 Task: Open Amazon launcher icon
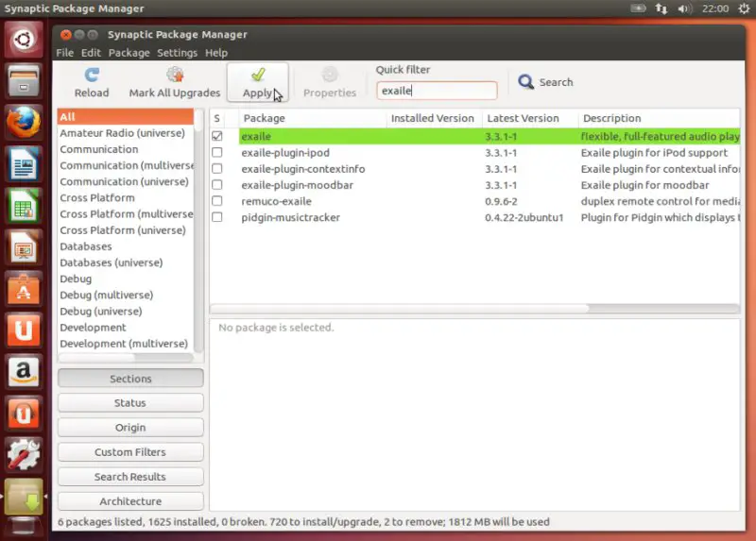click(23, 372)
